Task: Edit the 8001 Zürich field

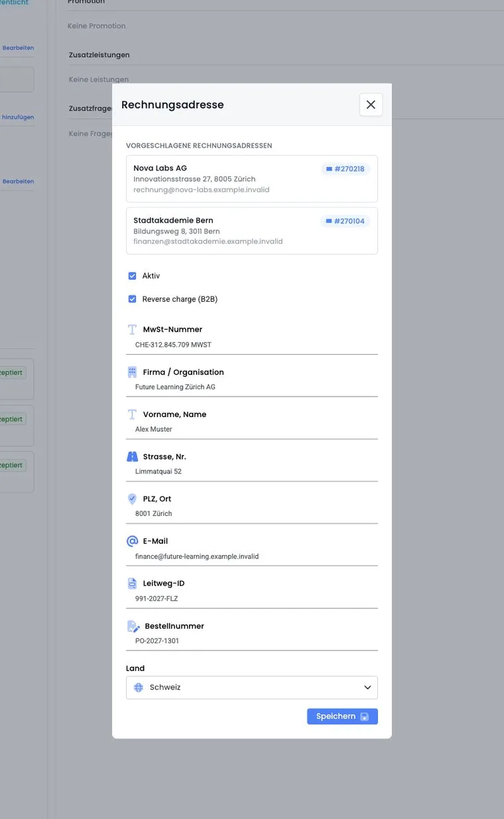Action: 252,514
